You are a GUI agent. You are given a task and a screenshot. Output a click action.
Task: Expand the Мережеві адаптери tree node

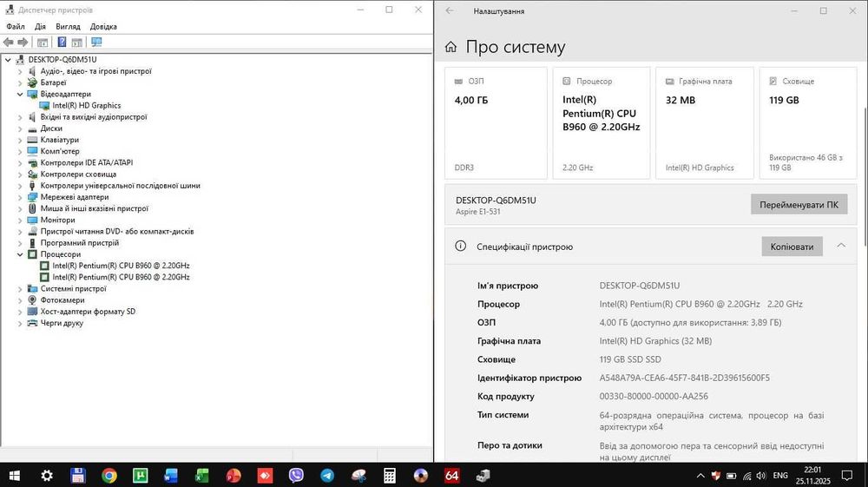20,197
